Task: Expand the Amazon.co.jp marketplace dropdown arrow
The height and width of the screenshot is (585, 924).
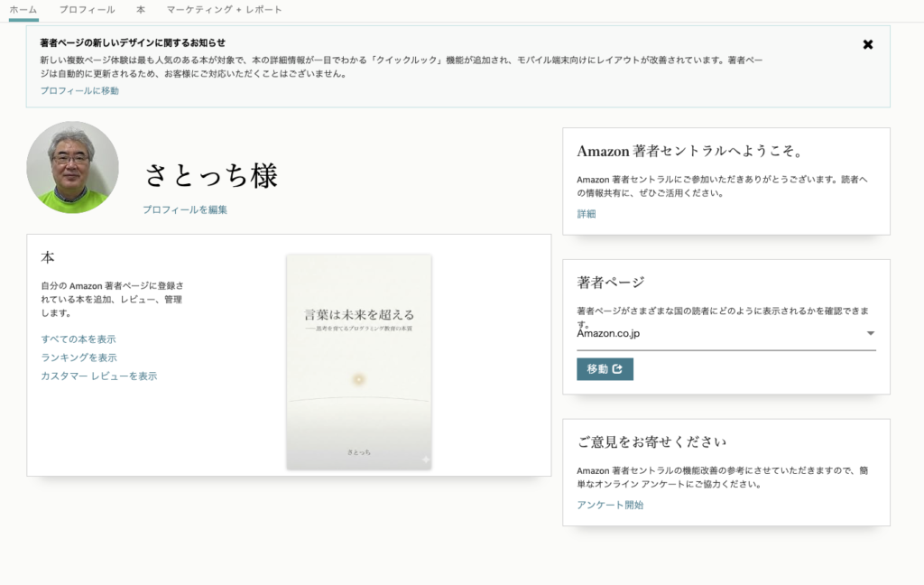Action: [870, 333]
